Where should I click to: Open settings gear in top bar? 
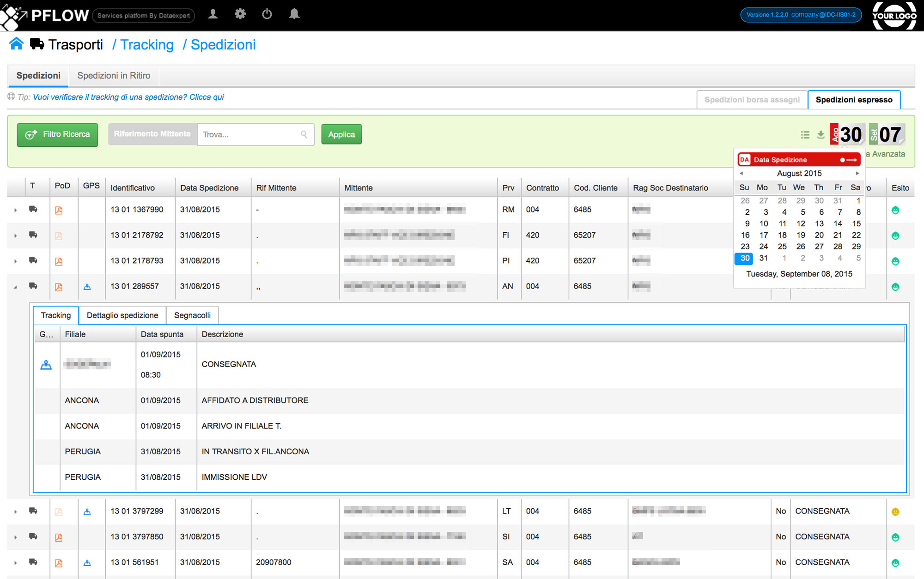(x=240, y=14)
